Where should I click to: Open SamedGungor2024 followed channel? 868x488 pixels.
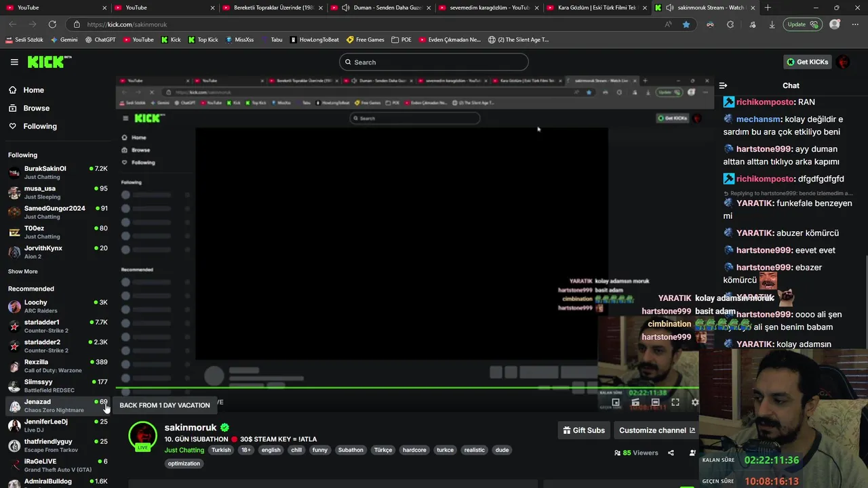pyautogui.click(x=58, y=212)
